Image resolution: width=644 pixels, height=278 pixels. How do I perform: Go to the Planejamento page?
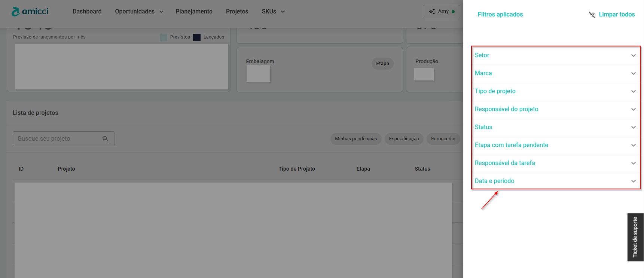194,12
